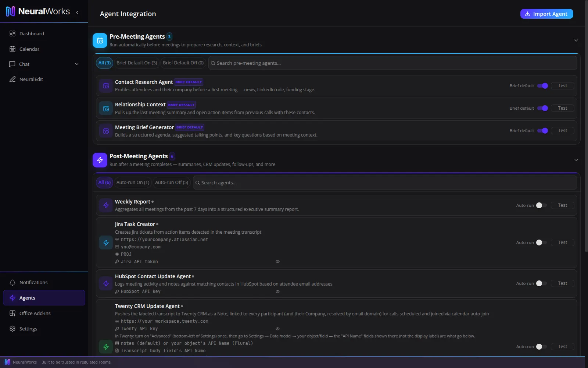Toggle Brief default for Meeting Brief Generator
588x368 pixels.
click(x=542, y=131)
